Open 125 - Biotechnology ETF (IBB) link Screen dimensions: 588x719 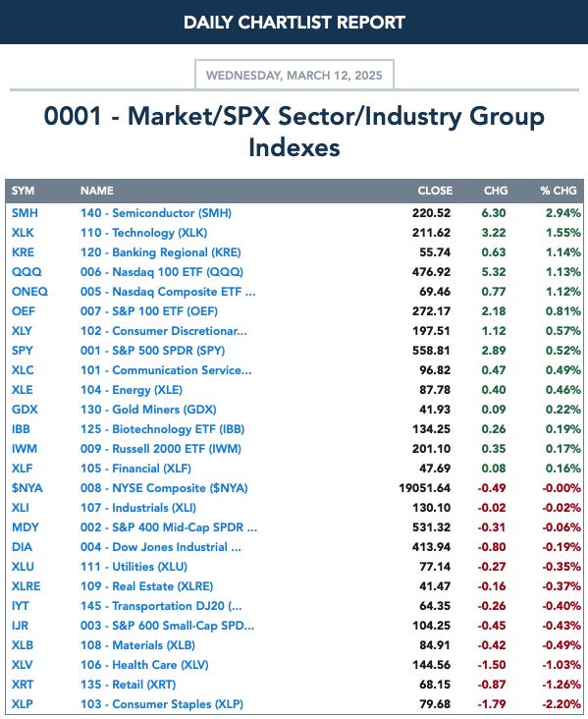pyautogui.click(x=162, y=429)
